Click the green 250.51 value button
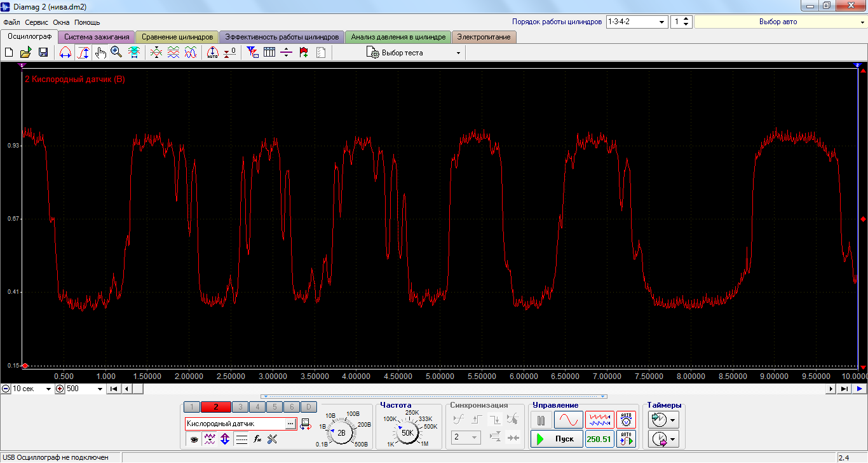The image size is (868, 463). tap(599, 439)
